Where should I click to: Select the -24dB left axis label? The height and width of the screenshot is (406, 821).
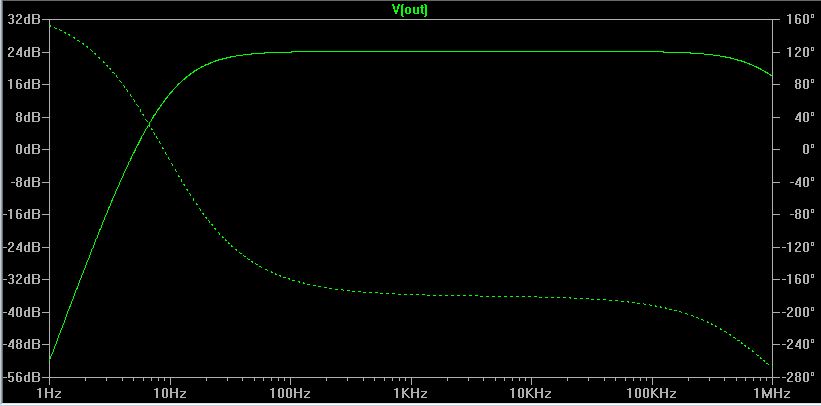pos(21,247)
